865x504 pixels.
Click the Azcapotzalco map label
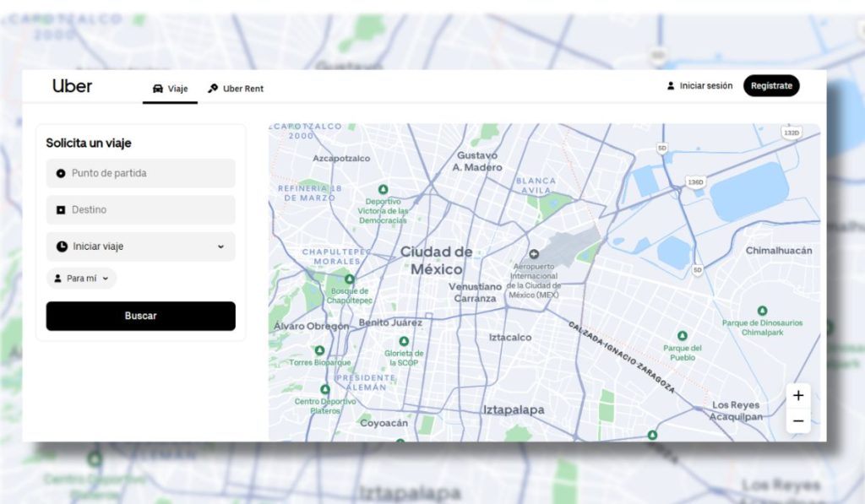point(341,158)
